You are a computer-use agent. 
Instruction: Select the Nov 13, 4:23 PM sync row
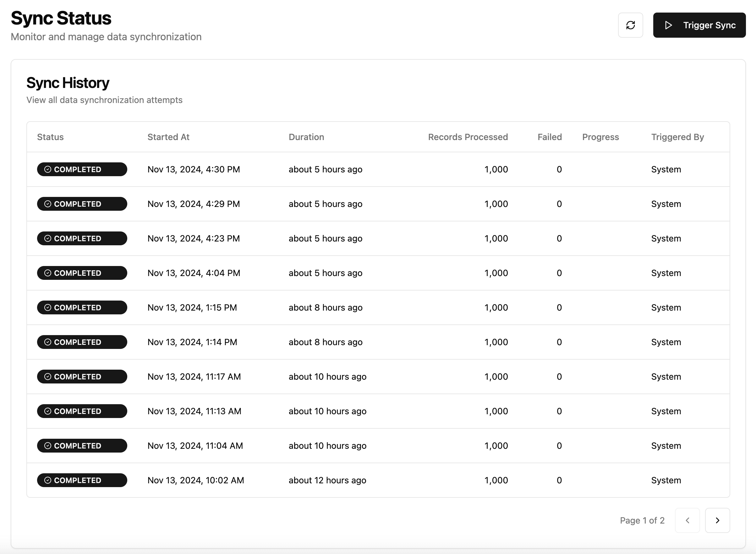[x=378, y=238]
